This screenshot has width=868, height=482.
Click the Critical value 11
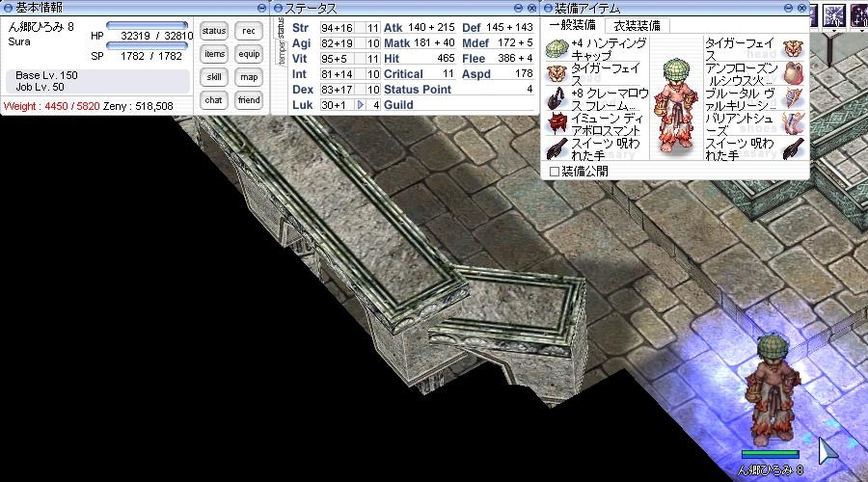pyautogui.click(x=448, y=73)
